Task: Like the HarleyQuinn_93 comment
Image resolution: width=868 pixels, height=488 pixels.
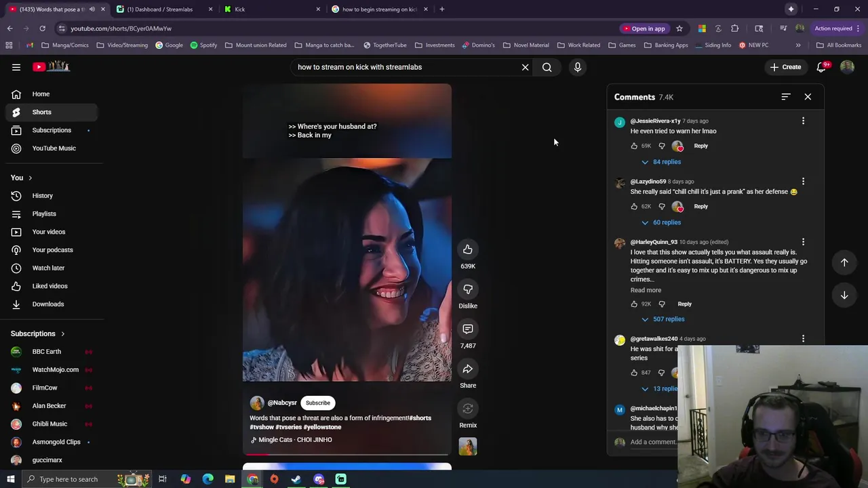Action: click(634, 304)
